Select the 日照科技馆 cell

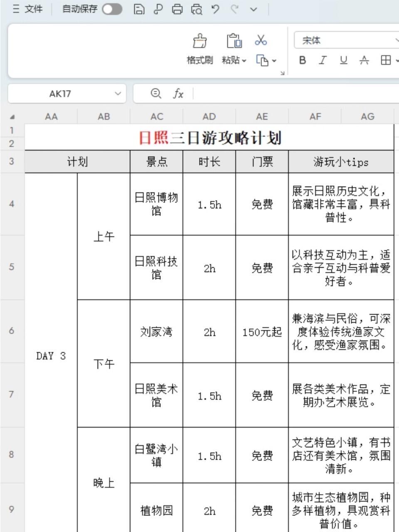tap(157, 268)
